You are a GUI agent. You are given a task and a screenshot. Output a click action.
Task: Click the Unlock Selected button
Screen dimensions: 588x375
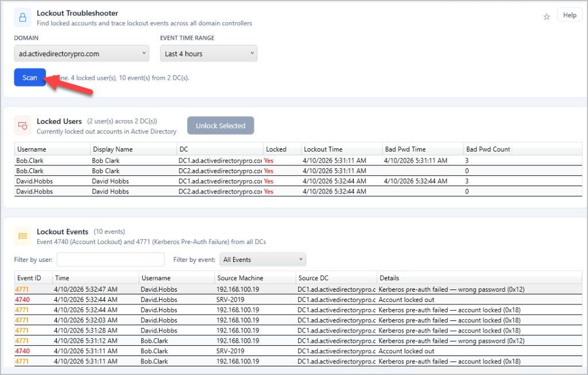coord(220,126)
